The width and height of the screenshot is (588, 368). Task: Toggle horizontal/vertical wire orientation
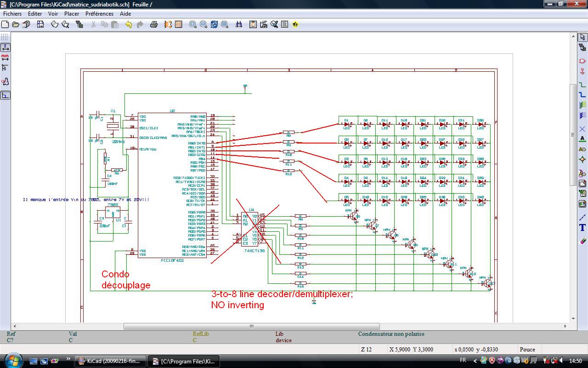[5, 95]
